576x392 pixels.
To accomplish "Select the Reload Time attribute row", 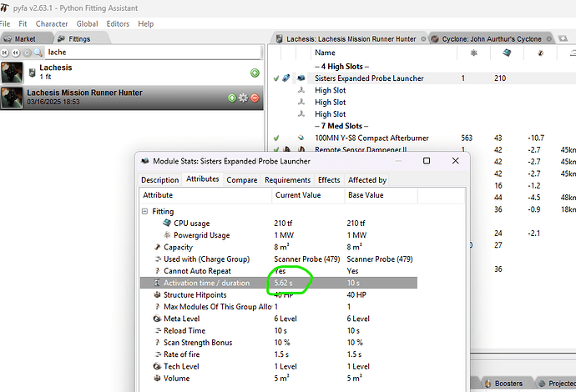I will pos(279,330).
